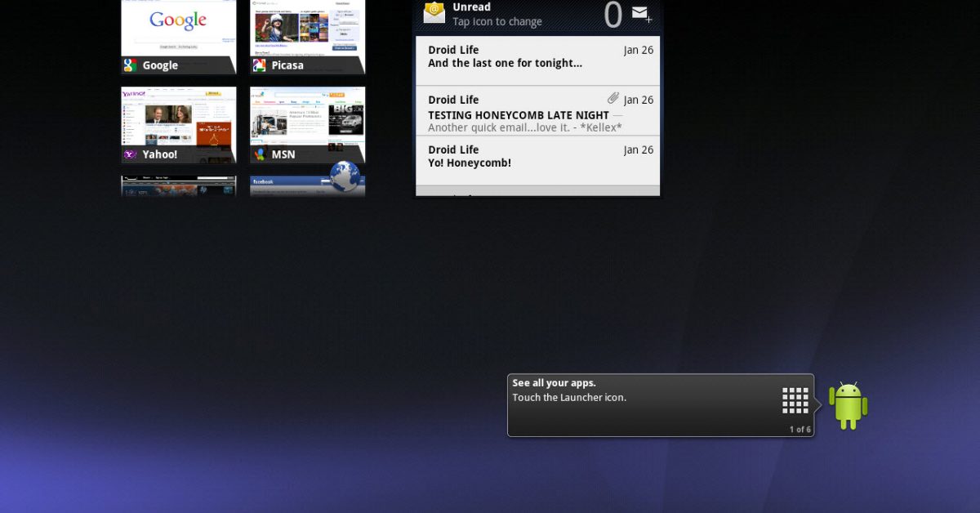Open the Picasa bookmark thumbnail
980x513 pixels.
pos(307,29)
